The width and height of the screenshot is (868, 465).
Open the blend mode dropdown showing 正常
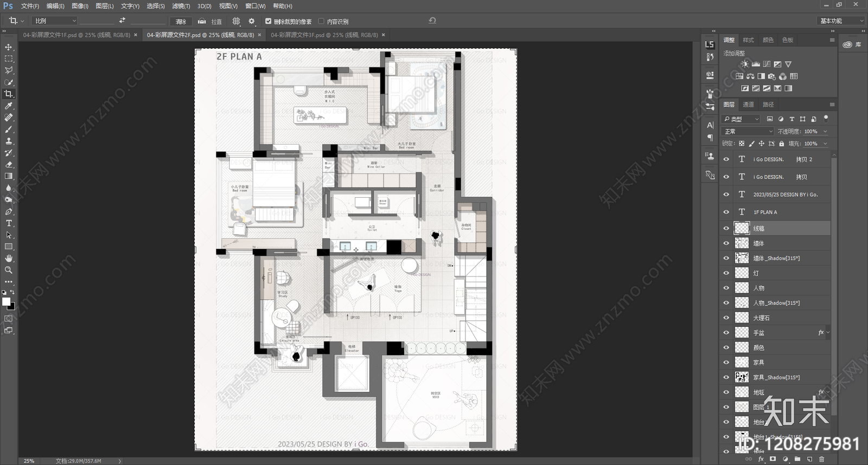coord(748,131)
